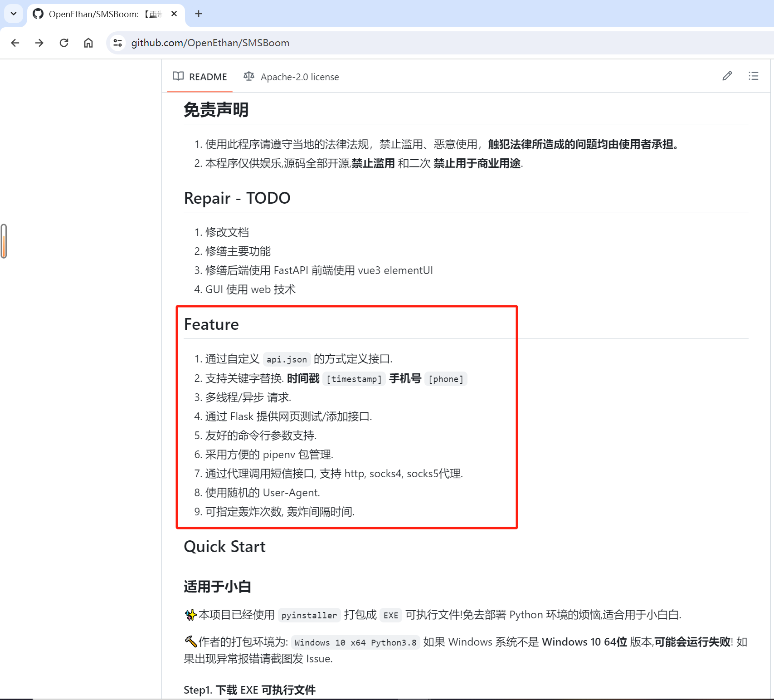Edit the README with the pencil icon
The image size is (774, 700).
click(727, 76)
